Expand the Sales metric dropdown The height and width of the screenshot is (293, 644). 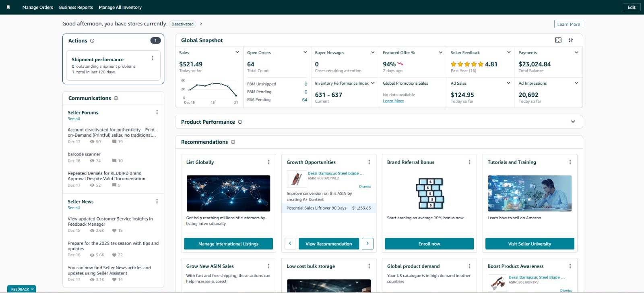point(237,52)
